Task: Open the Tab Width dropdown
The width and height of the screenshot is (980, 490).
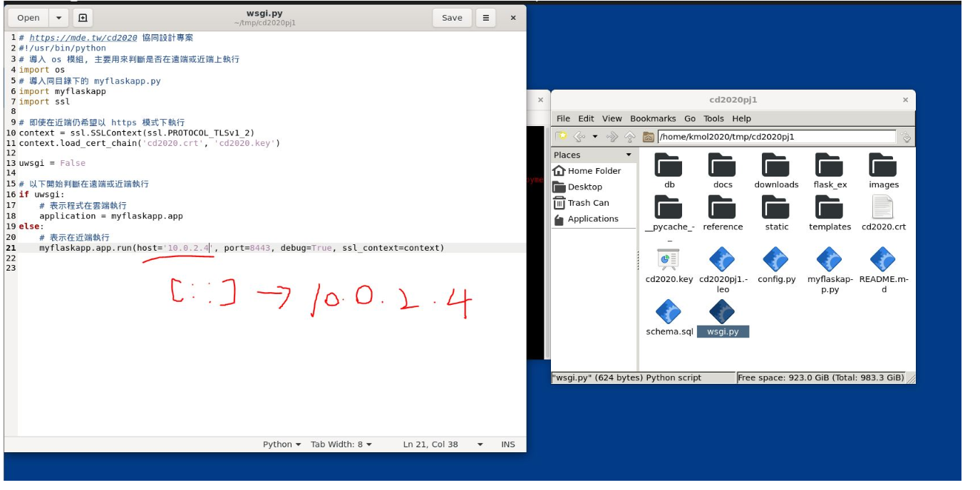Action: coord(341,444)
